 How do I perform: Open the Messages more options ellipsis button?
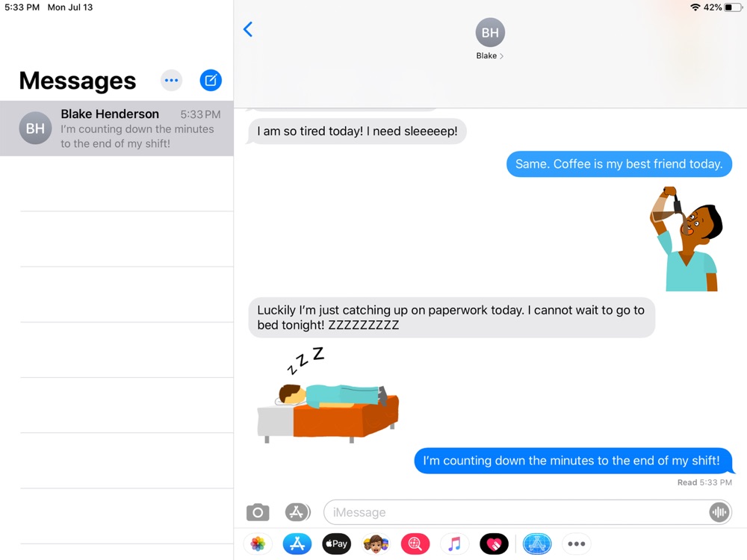click(172, 80)
